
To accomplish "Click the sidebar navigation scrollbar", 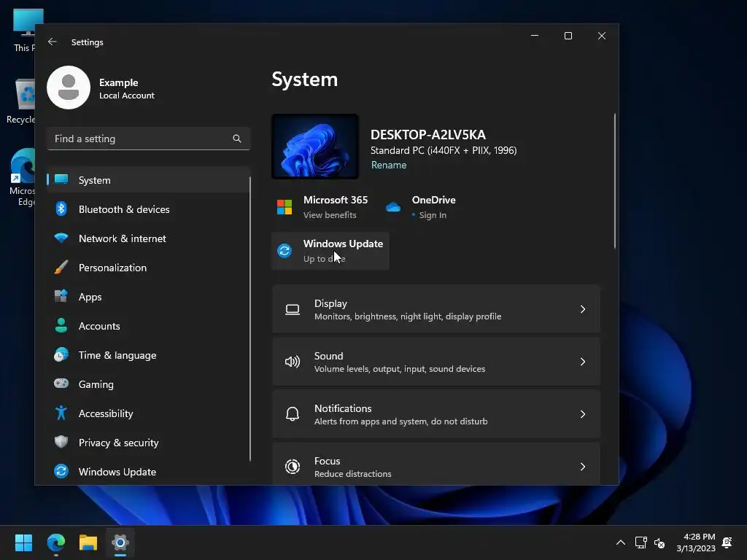I will 249,319.
